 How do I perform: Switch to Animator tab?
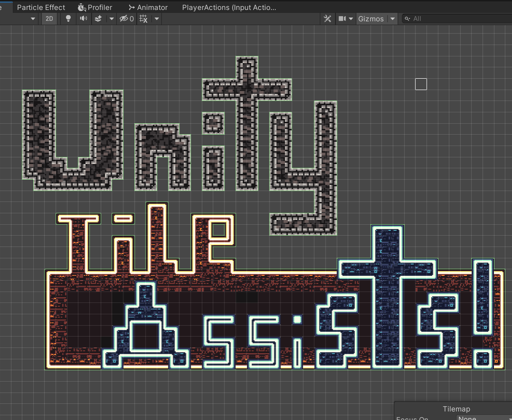point(148,7)
